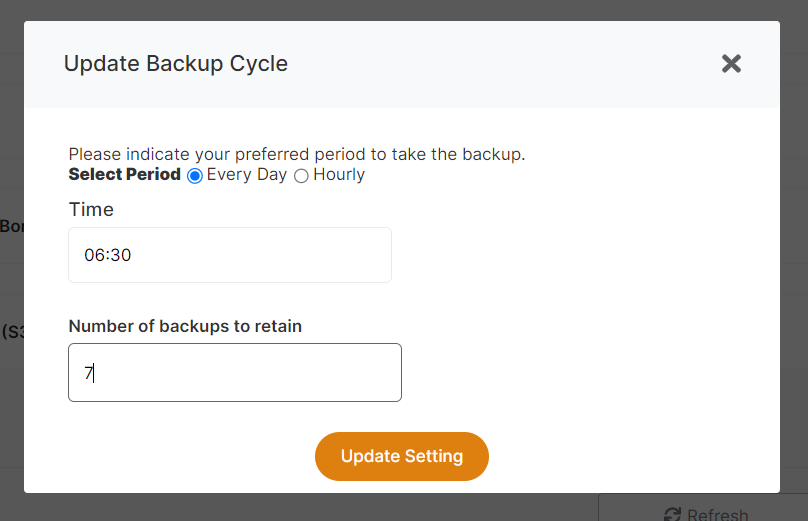Close the Update Backup Cycle dialog

click(731, 64)
